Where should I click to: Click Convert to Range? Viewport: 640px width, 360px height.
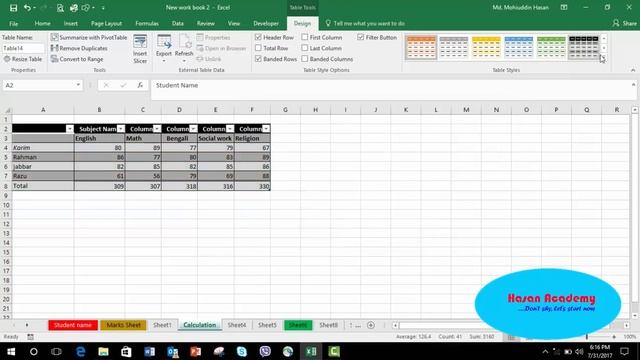click(77, 59)
